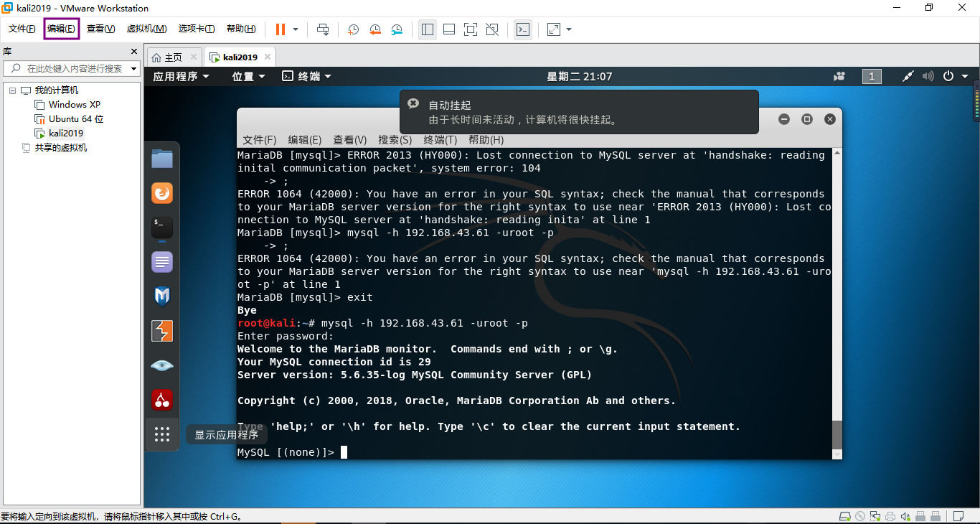Open the dropdown arrow beside the suspend button
Screen dimensions: 980x524
295,29
